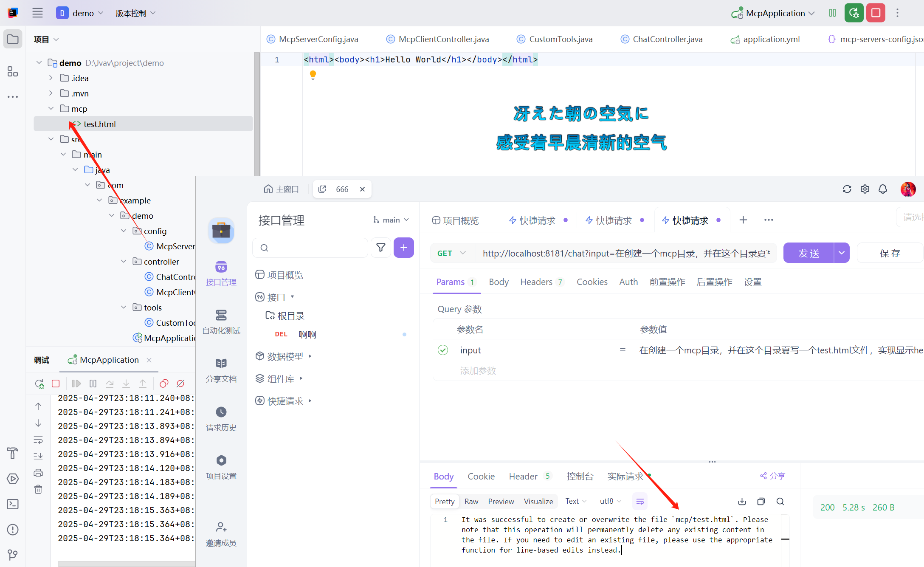Search inside the response body
Viewport: 924px width, 567px height.
[780, 502]
